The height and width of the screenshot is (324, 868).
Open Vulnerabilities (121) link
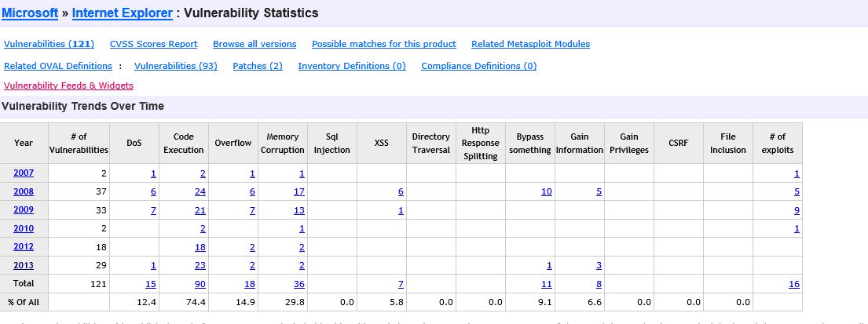pyautogui.click(x=49, y=44)
